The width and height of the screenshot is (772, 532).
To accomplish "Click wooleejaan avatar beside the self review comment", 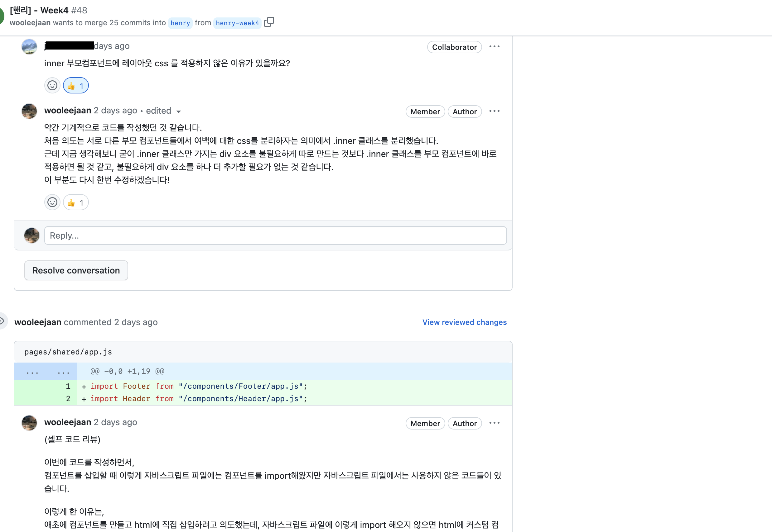I will 29,423.
